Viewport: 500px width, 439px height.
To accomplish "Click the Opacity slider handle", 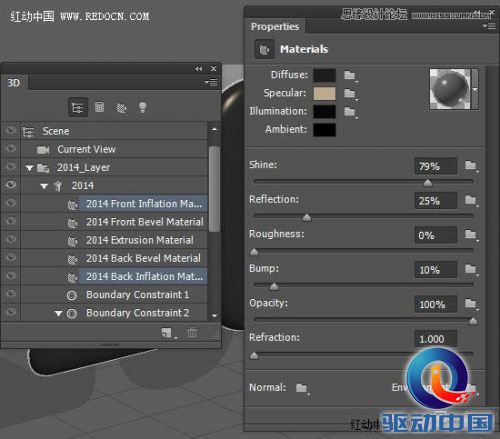I will point(473,321).
